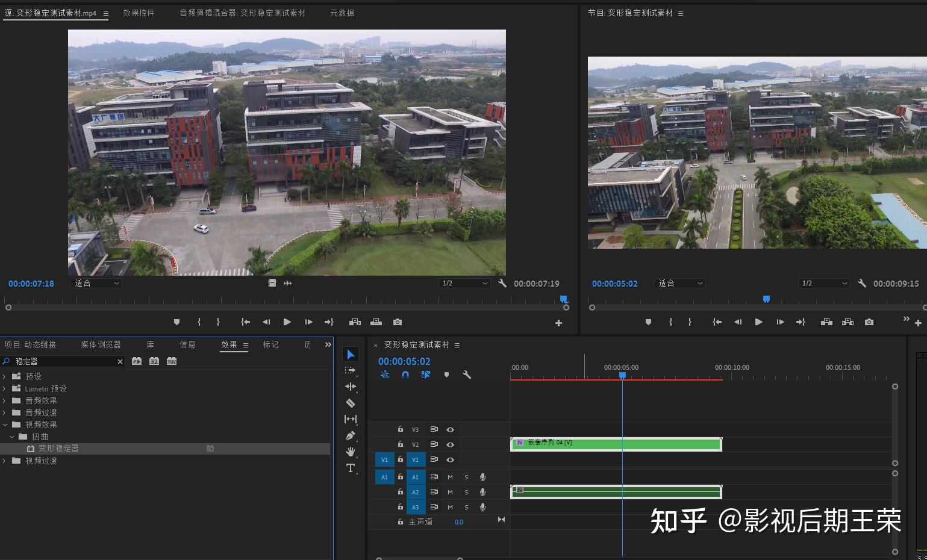Click timeline playhead at 00:00:05:02
This screenshot has width=927, height=560.
[622, 375]
